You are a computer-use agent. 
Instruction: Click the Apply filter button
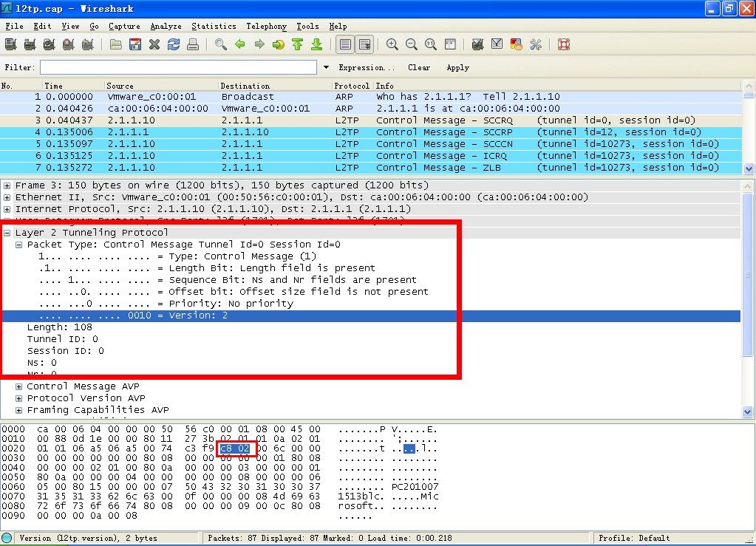pyautogui.click(x=457, y=67)
